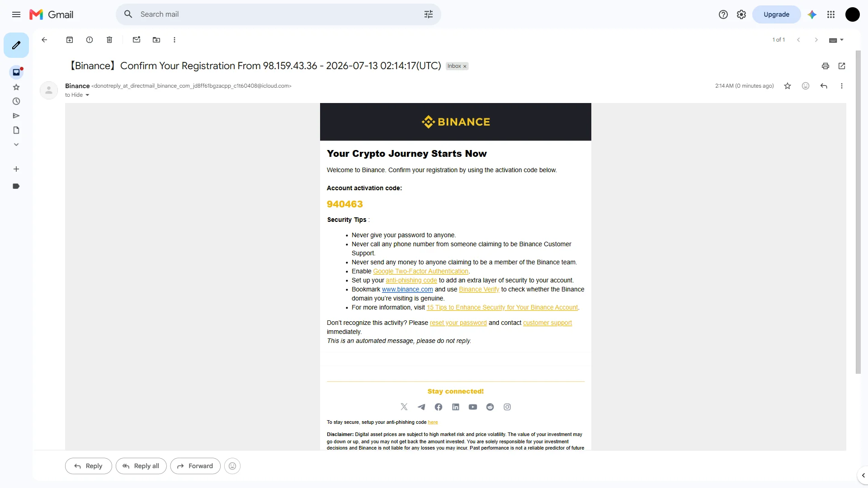Open the toolbar More options menu
Screen dimensions: 868x488
pos(175,40)
